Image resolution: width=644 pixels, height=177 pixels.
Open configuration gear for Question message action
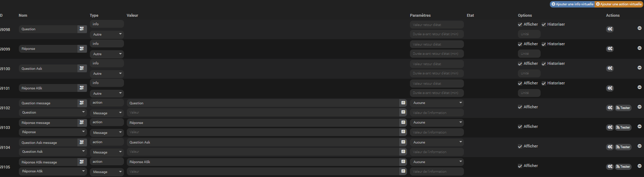[x=610, y=108]
